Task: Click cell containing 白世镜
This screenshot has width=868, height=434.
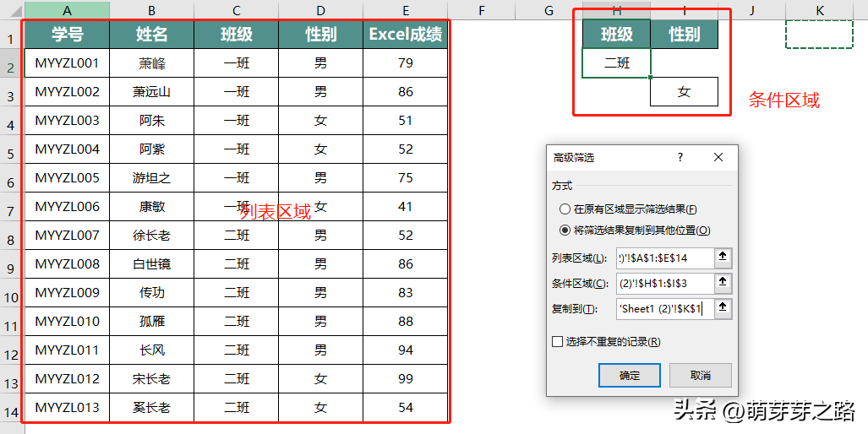Action: [151, 264]
